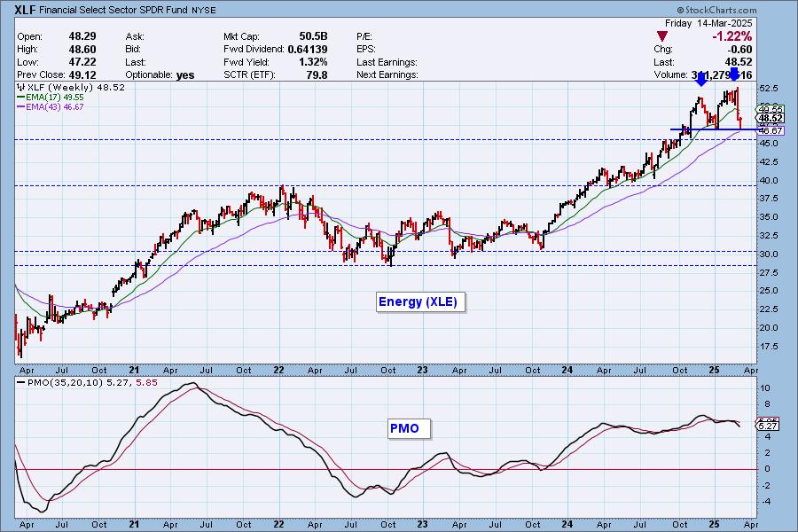This screenshot has height=532, width=798.
Task: Click the 'XLF (Weekly) 48.52' legend entry
Action: [71, 87]
